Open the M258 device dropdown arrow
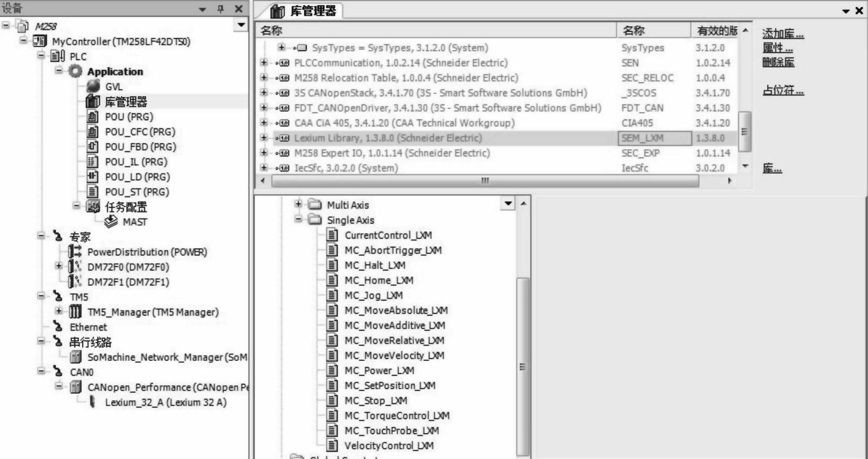 coord(241,25)
